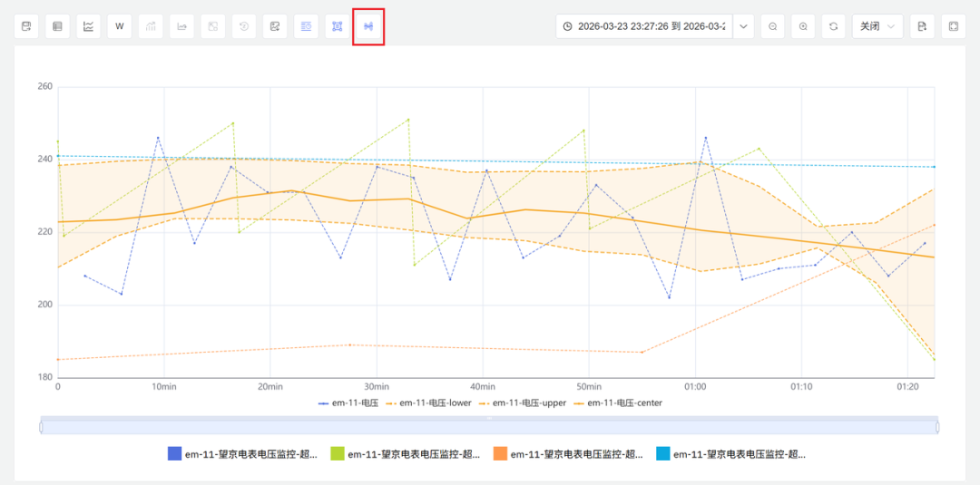The width and height of the screenshot is (980, 485).
Task: Click the multi-line chart toolbar icon
Action: click(89, 26)
